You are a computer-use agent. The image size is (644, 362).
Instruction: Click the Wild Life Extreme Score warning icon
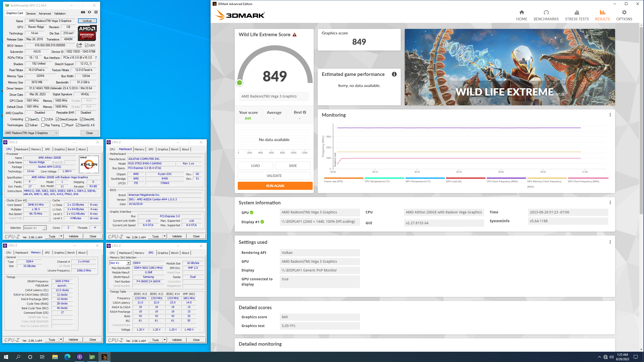coord(295,35)
